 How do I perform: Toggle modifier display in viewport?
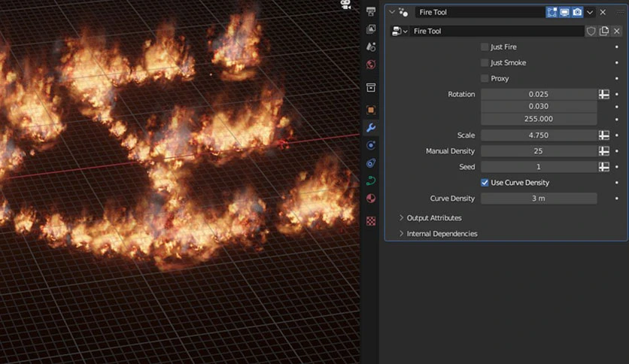point(564,12)
